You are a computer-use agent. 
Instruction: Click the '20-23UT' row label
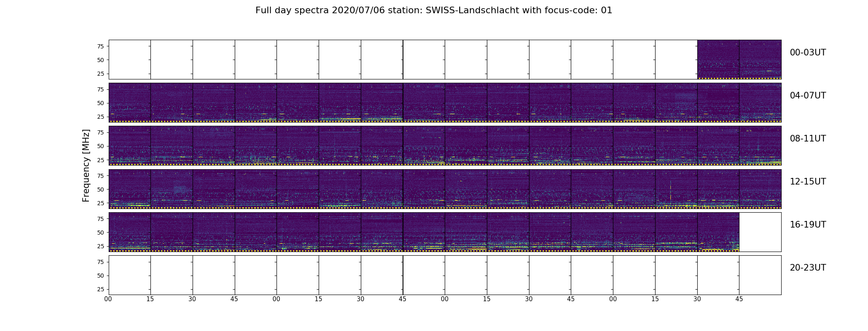pyautogui.click(x=808, y=268)
